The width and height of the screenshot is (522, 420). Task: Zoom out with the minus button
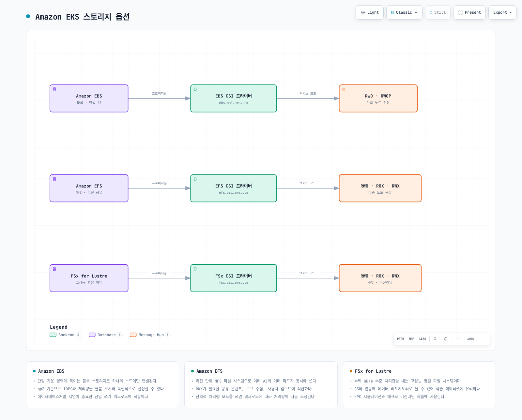click(457, 339)
